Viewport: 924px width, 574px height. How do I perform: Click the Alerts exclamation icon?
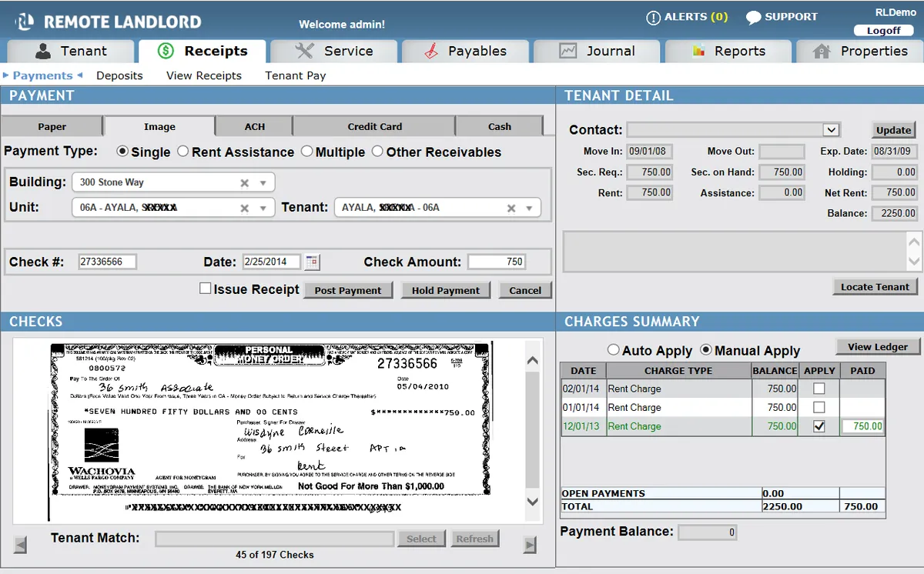[x=653, y=18]
